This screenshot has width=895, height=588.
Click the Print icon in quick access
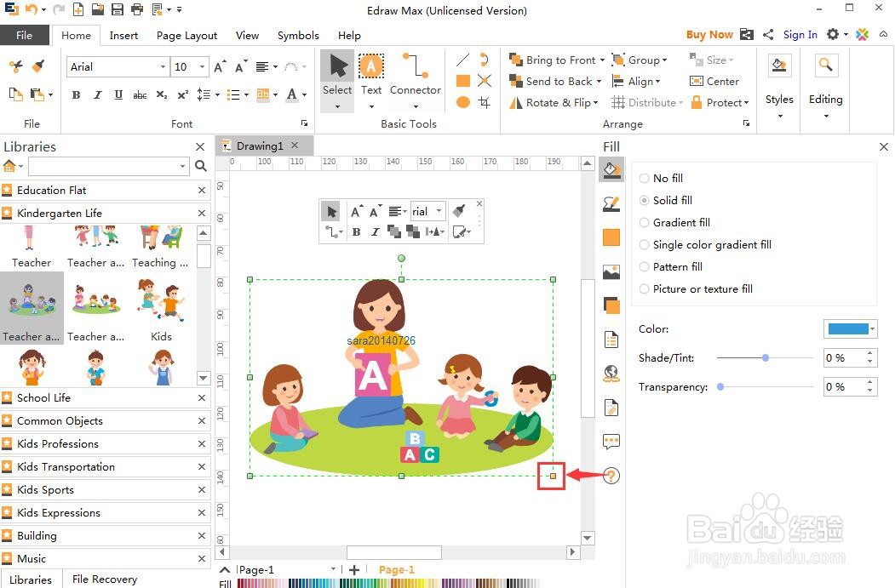[137, 9]
